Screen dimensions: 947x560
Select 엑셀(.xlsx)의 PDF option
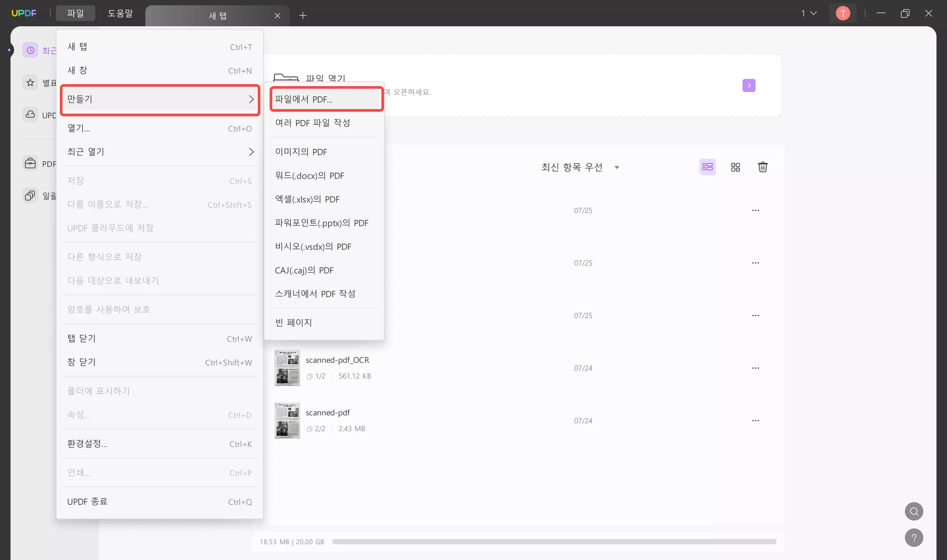point(324,199)
